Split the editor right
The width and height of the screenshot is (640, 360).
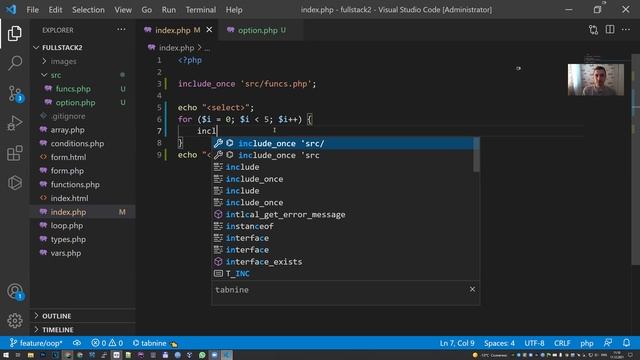click(610, 30)
